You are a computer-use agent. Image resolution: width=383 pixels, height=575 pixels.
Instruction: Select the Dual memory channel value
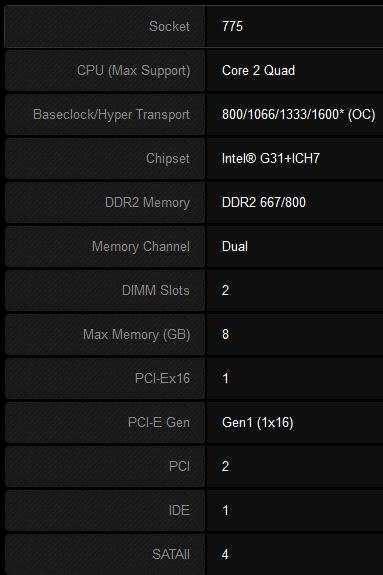click(235, 246)
